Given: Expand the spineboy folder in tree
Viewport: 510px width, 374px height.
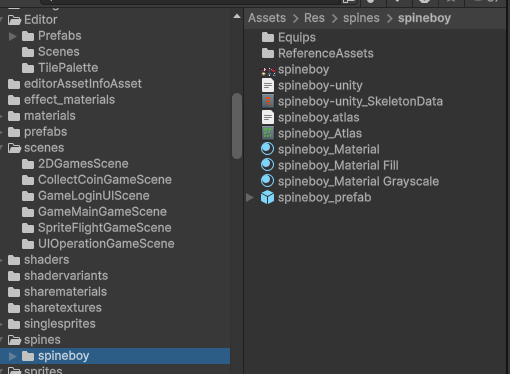Looking at the screenshot, I should point(12,356).
